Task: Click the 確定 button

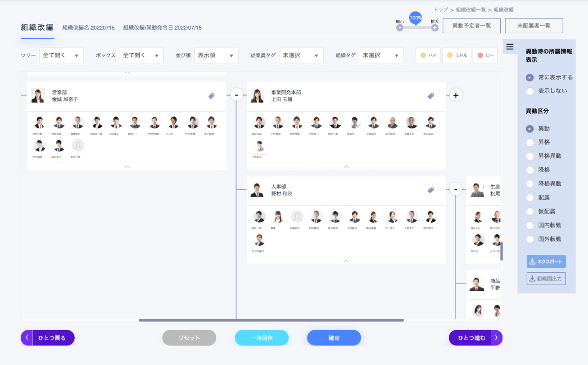Action: tap(334, 337)
